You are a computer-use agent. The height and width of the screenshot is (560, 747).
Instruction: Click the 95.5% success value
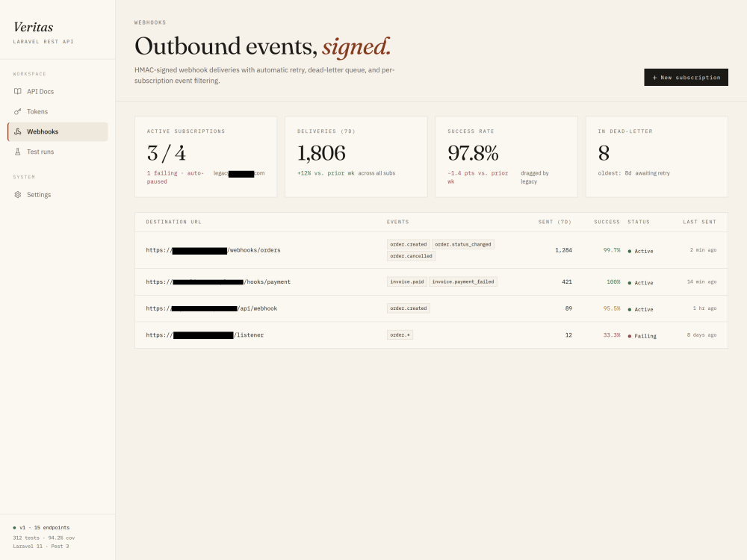[x=612, y=308]
